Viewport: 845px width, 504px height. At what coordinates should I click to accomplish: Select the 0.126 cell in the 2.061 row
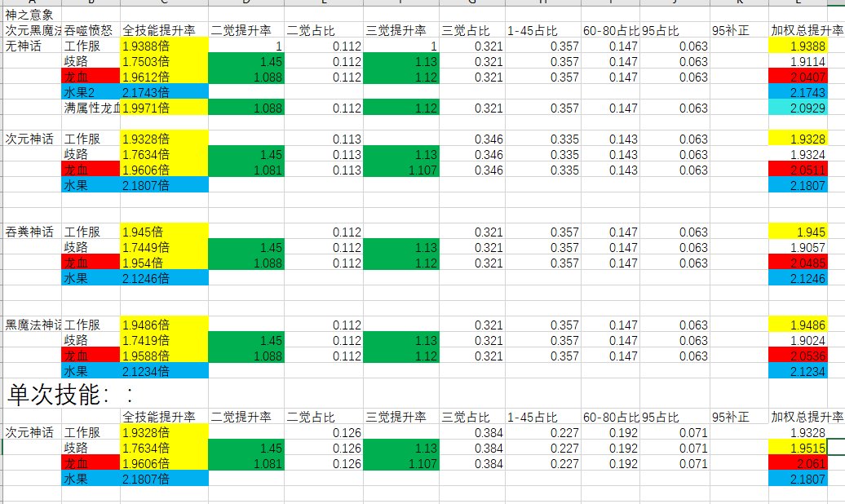(x=324, y=463)
